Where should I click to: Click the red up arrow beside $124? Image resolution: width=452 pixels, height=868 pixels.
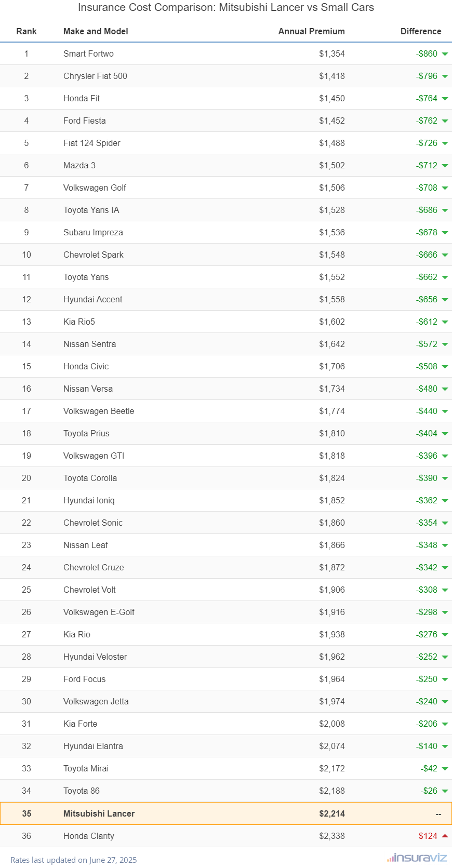445,836
